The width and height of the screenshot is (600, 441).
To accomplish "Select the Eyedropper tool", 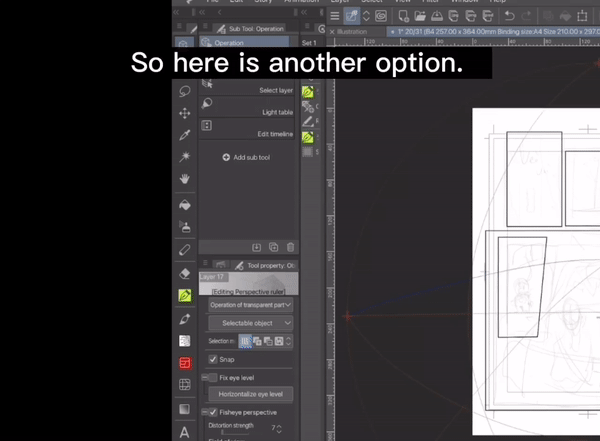I will (184, 135).
